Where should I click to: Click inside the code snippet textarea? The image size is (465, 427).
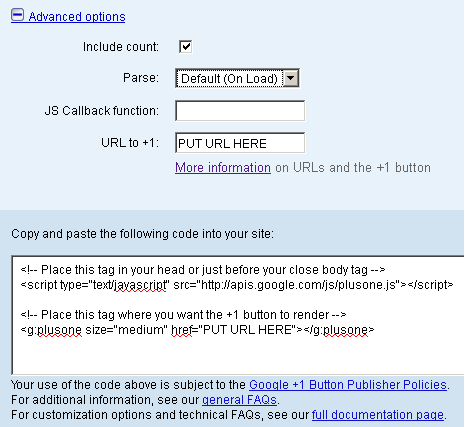click(x=238, y=315)
